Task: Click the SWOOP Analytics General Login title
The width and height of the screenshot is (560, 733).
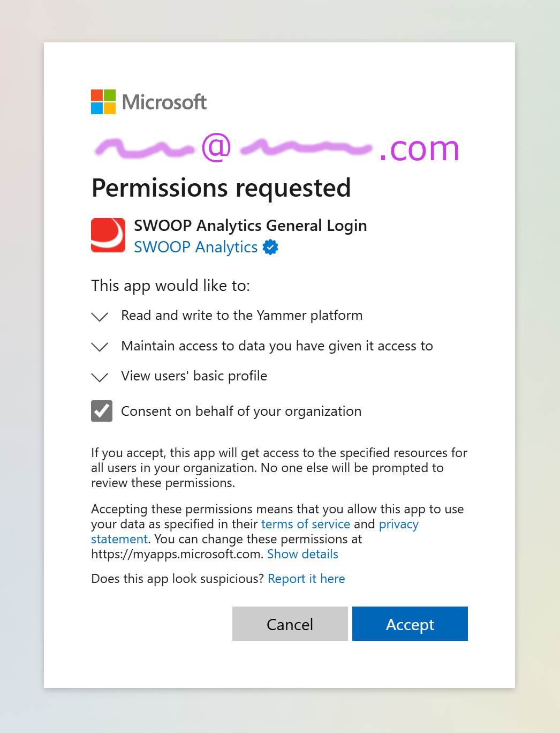Action: (251, 226)
